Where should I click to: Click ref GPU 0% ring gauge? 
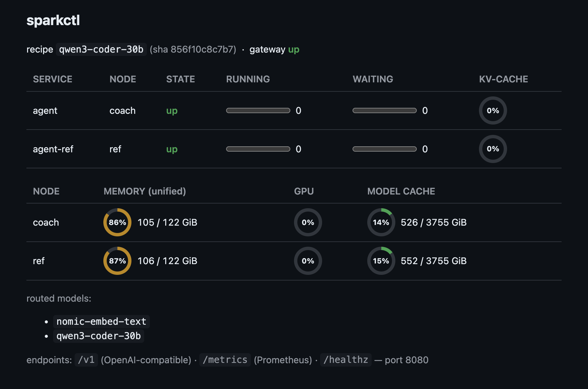coord(308,261)
